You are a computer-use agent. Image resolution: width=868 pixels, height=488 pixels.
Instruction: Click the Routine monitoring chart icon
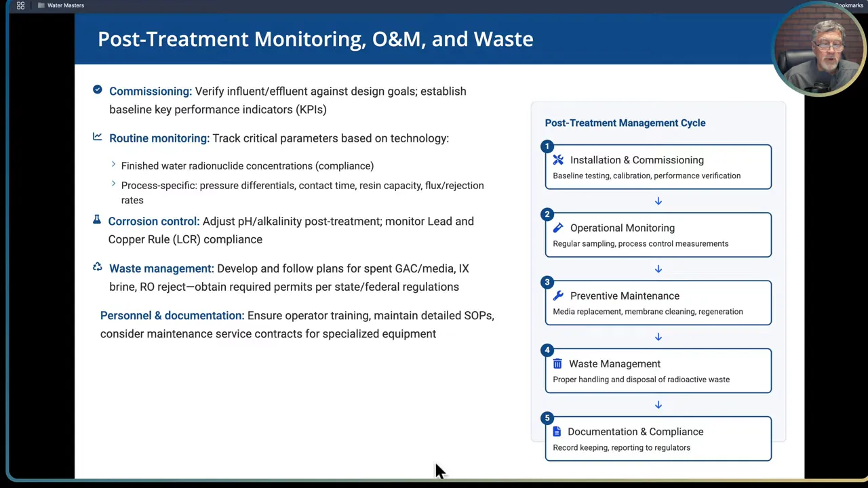[97, 137]
